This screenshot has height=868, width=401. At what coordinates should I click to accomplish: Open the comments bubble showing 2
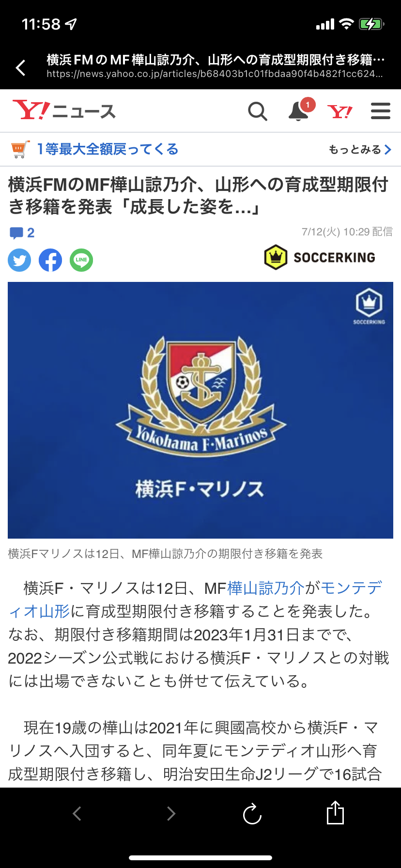click(x=22, y=233)
